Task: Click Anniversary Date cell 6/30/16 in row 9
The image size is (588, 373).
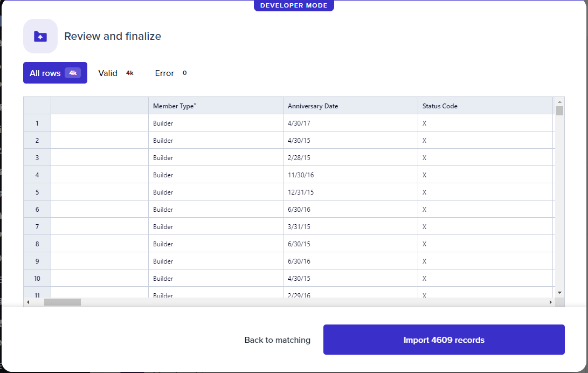Action: [351, 261]
